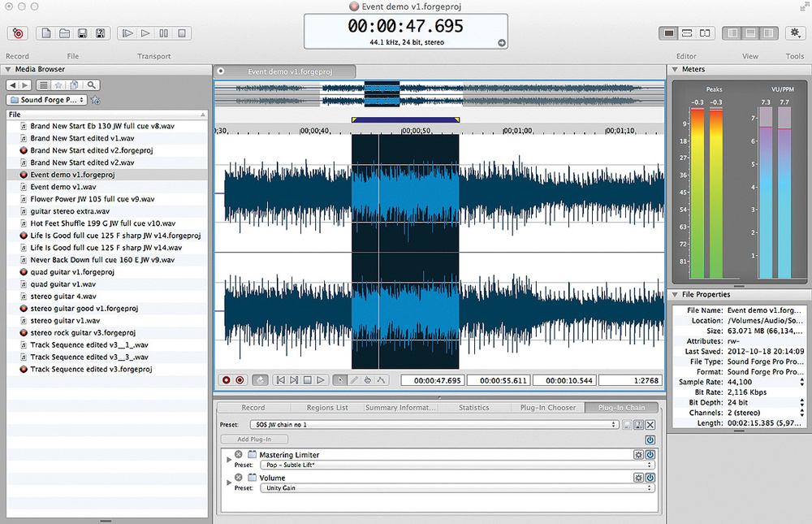This screenshot has width=812, height=524.
Task: Click the selection region bar above the timeline ruler
Action: (x=405, y=119)
